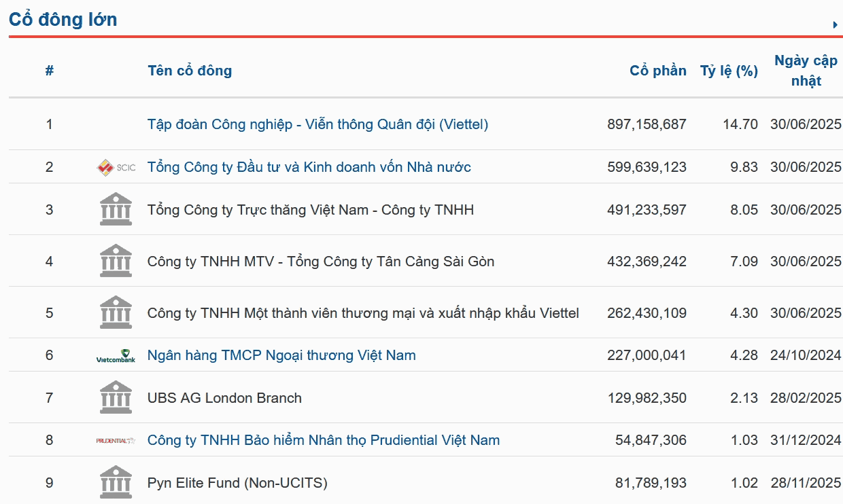This screenshot has width=843, height=504.
Task: Click the Cổ đông lớn section heading
Action: point(63,20)
